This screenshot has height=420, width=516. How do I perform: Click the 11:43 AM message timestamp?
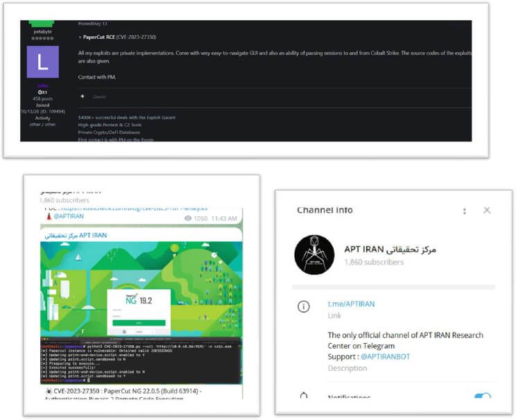tap(224, 218)
